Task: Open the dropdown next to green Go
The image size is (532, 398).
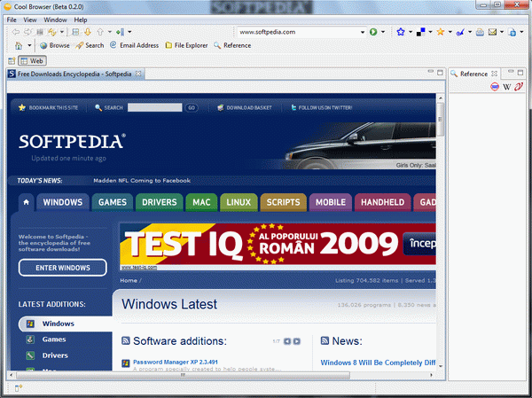Action: pyautogui.click(x=383, y=32)
